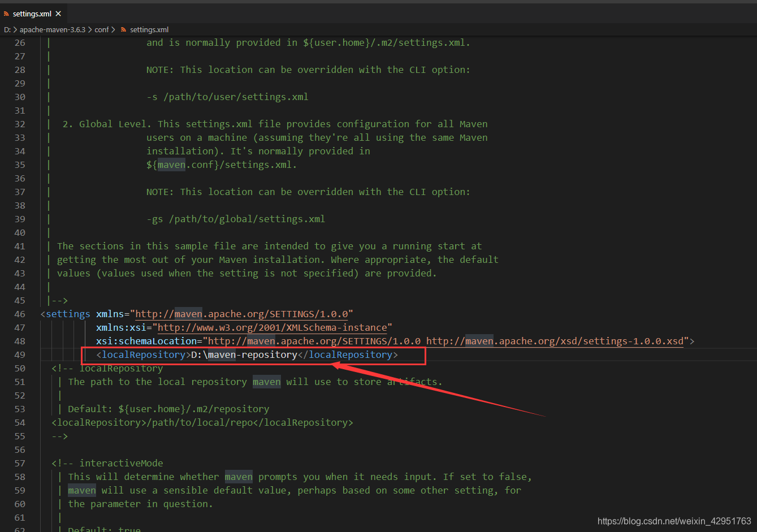
Task: Click the comment end marker on line 45
Action: [59, 300]
